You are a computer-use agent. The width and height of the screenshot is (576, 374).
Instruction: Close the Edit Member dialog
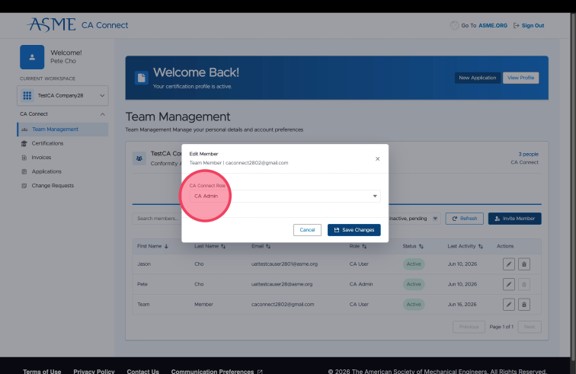[x=377, y=159]
